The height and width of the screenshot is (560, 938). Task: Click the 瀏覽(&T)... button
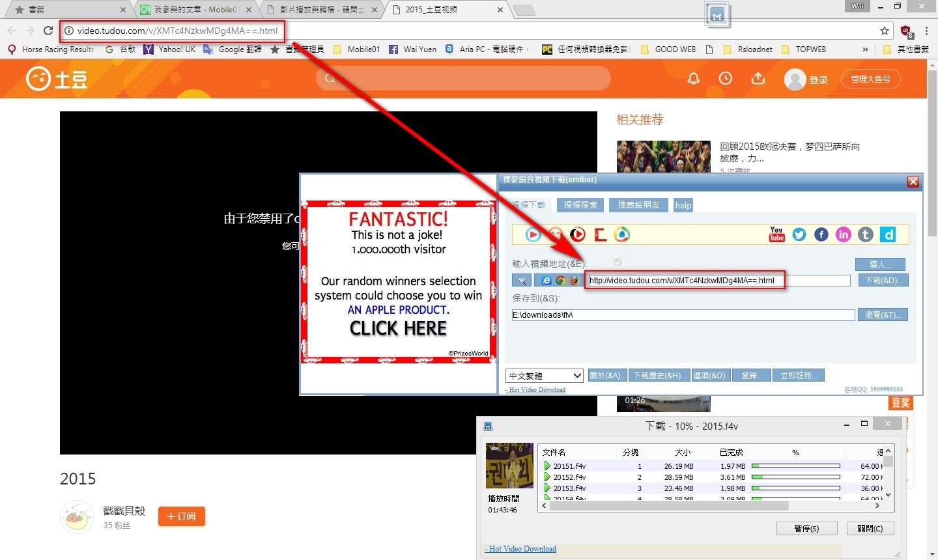pyautogui.click(x=883, y=315)
